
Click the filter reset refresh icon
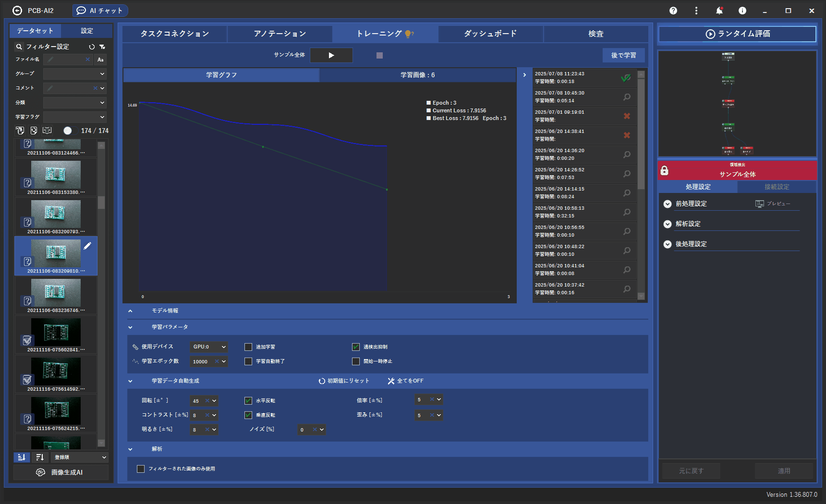[92, 47]
